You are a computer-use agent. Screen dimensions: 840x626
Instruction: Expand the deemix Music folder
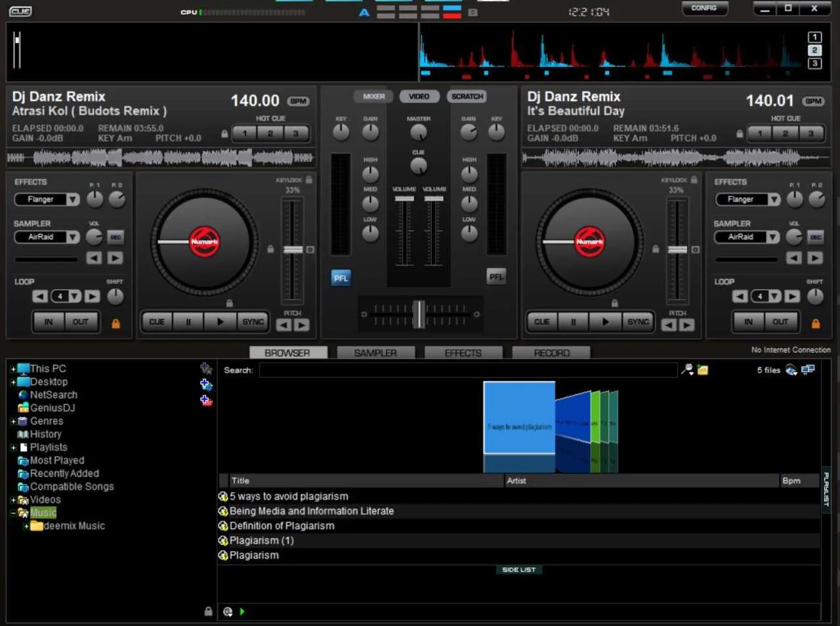click(x=26, y=526)
